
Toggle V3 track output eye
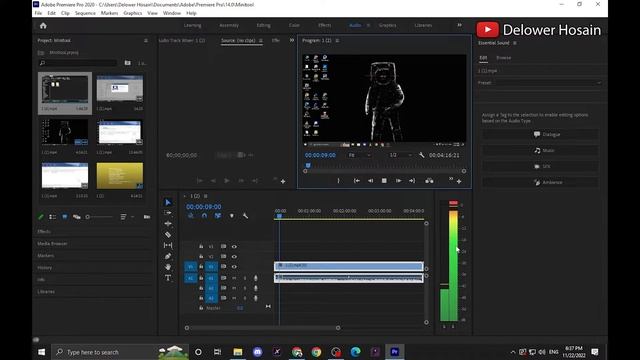point(234,247)
